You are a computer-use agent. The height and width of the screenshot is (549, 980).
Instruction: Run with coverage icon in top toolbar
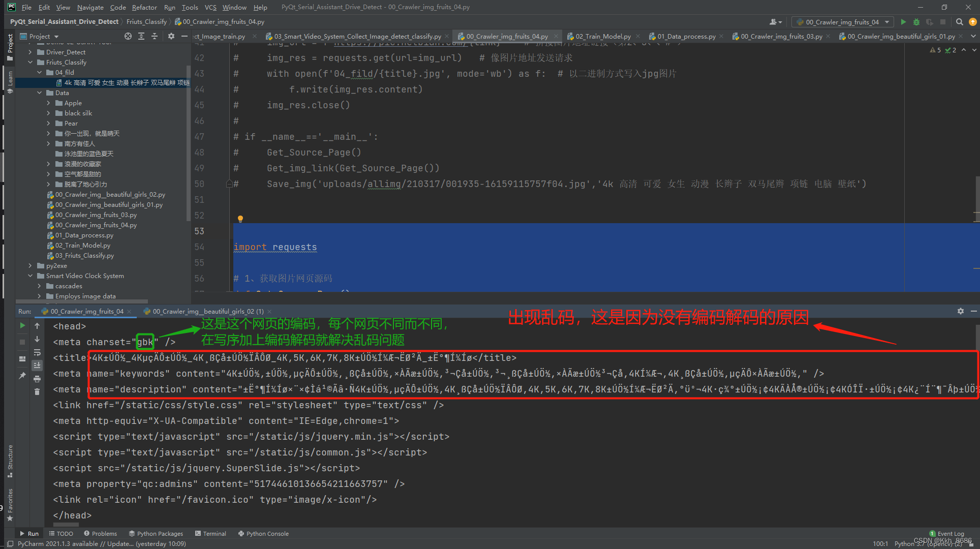pyautogui.click(x=930, y=22)
